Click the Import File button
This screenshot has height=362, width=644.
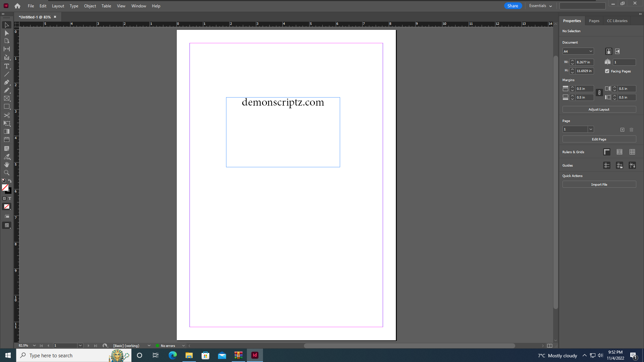point(599,185)
